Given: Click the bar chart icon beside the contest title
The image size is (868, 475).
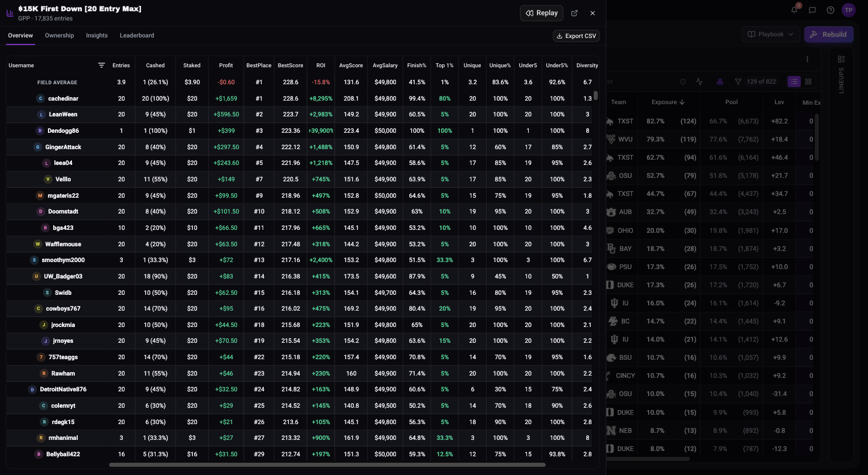Looking at the screenshot, I should pyautogui.click(x=10, y=13).
